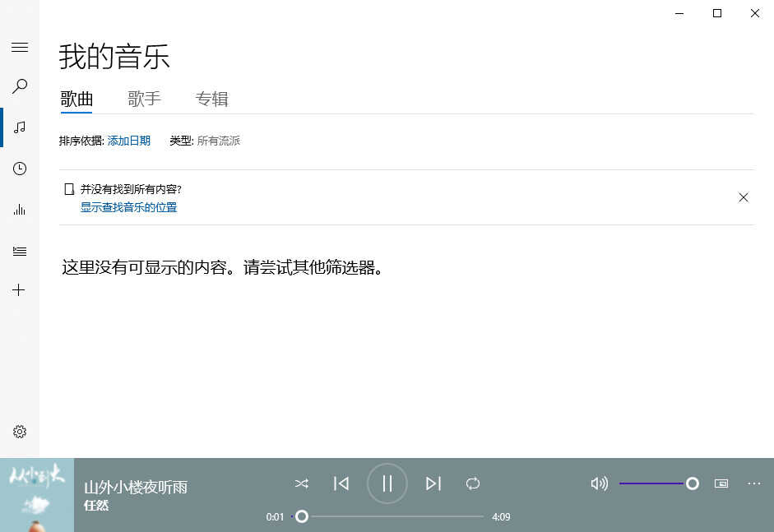Viewport: 774px width, 532px height.
Task: Maximize the music app window
Action: click(x=717, y=13)
